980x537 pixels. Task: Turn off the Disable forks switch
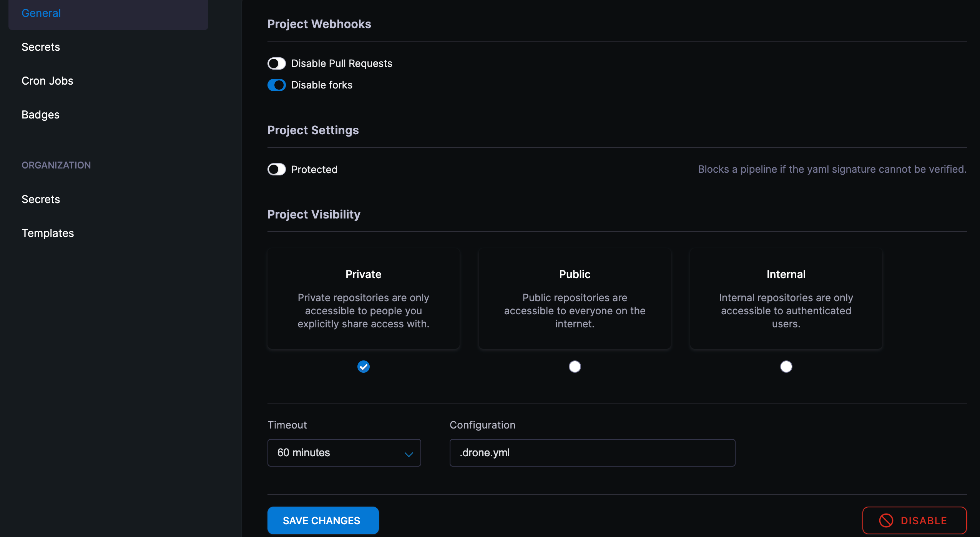(277, 85)
